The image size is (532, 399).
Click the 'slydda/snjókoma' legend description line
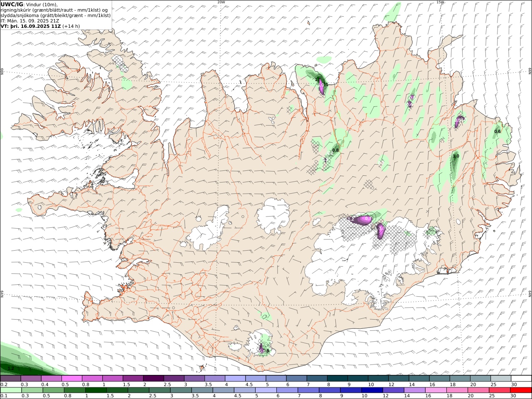[56, 15]
